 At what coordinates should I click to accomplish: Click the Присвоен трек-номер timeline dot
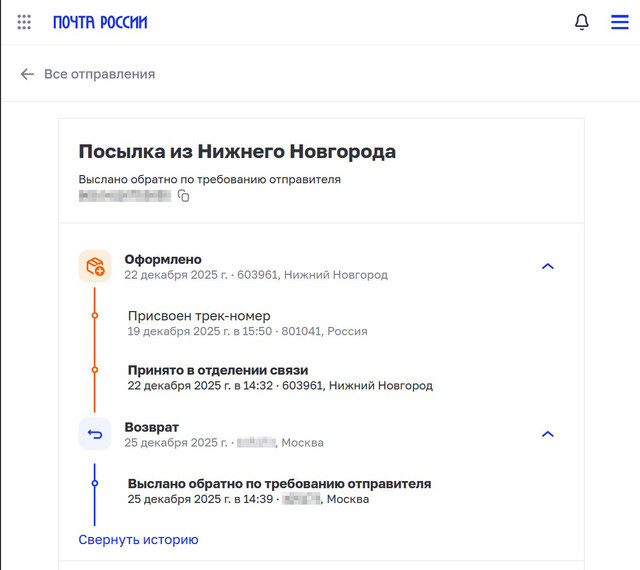[95, 316]
